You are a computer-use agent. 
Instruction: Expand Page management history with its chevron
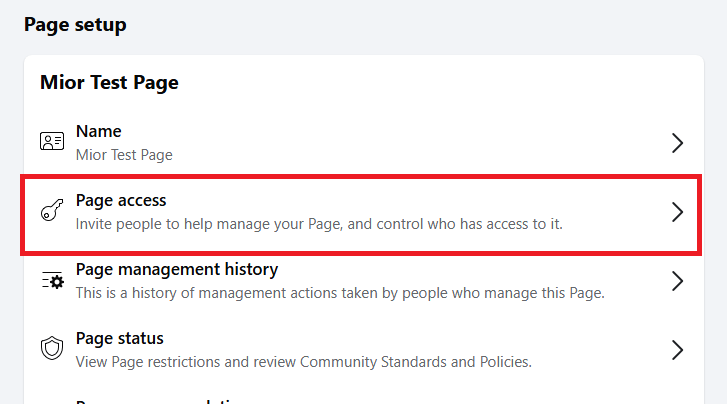click(677, 281)
